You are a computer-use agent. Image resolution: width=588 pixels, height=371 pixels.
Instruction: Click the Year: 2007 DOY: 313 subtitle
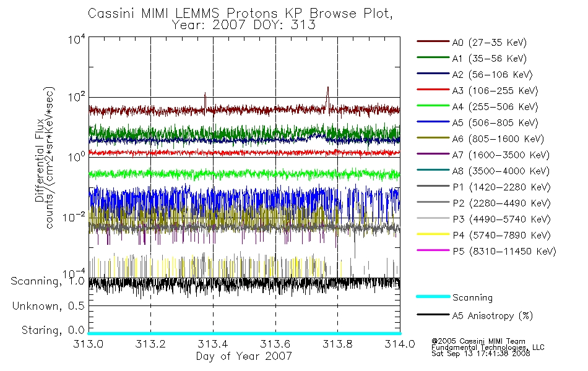(x=244, y=25)
